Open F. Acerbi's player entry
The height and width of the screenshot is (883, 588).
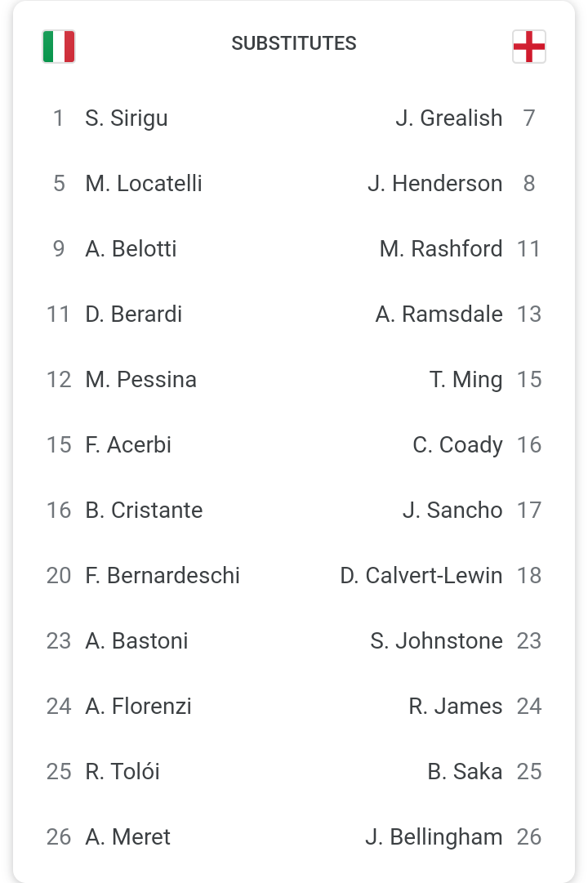128,444
